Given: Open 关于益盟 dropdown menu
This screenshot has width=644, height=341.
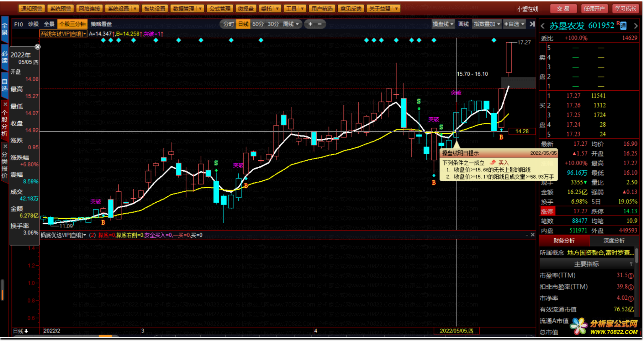Looking at the screenshot, I should coord(383,9).
